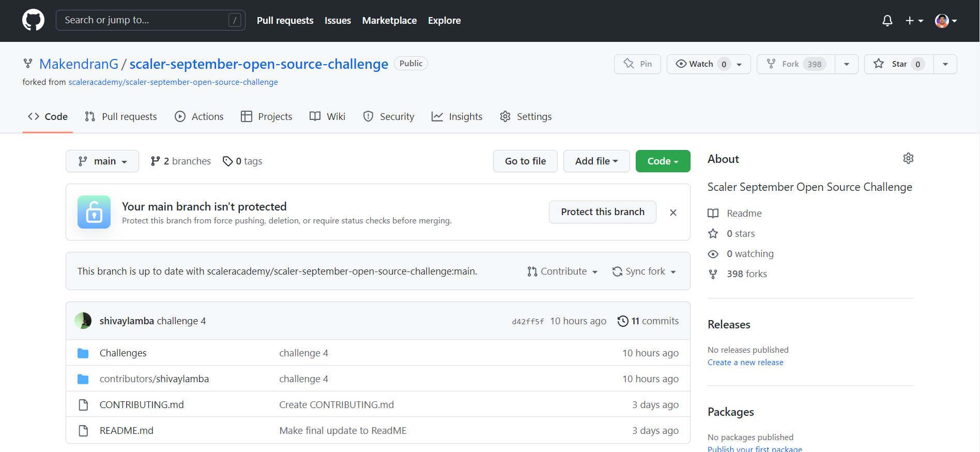
Task: Open upstream scaleracademy repository link
Action: pos(173,82)
